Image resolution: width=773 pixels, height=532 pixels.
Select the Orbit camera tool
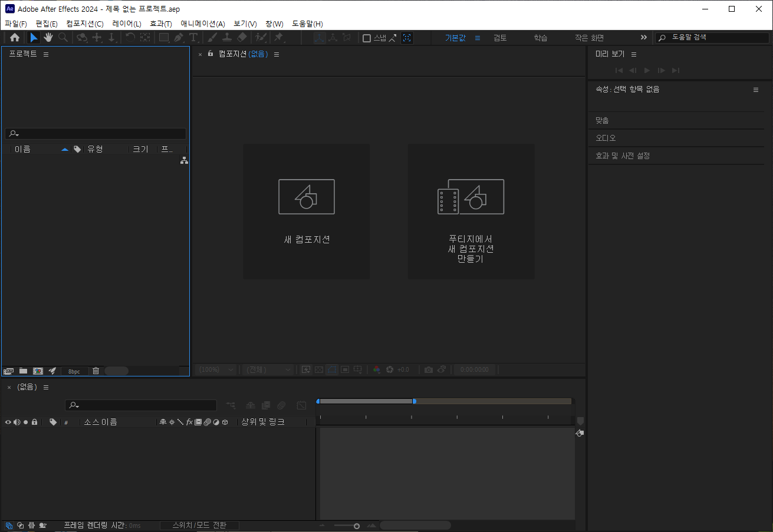82,38
